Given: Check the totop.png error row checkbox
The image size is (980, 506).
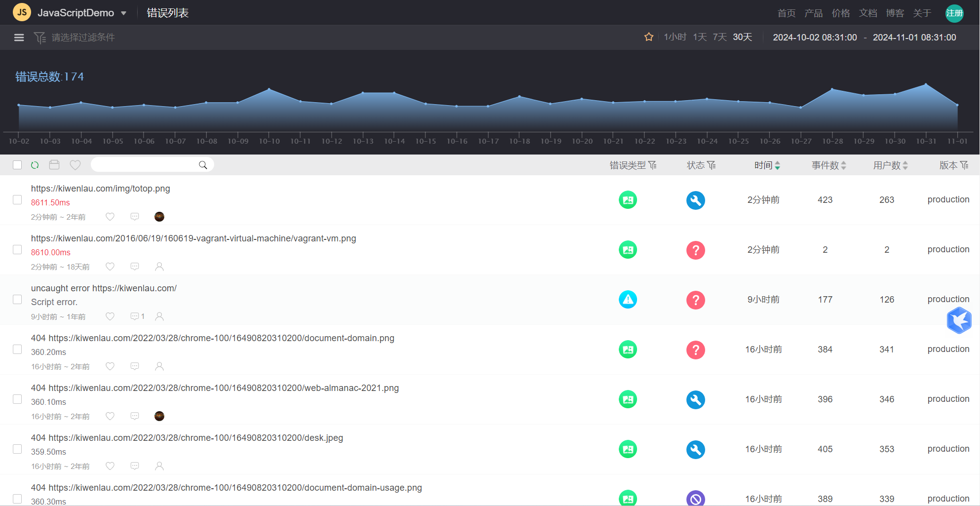Looking at the screenshot, I should point(17,200).
